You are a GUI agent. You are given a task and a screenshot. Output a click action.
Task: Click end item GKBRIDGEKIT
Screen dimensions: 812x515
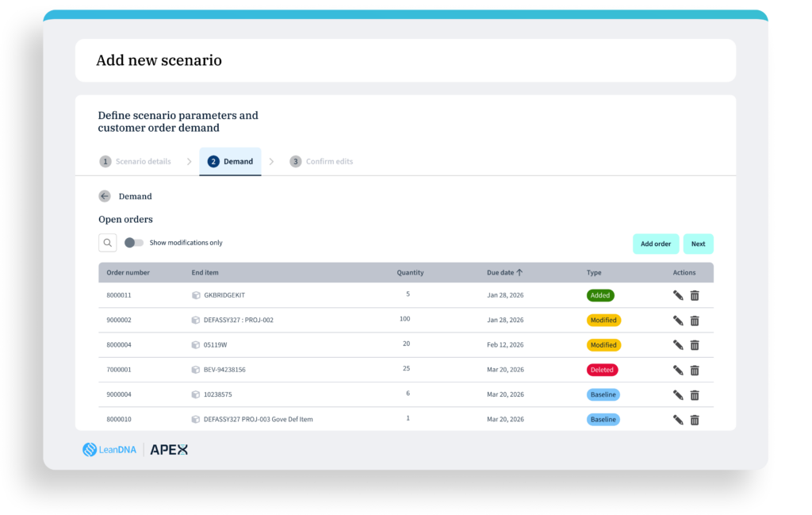224,295
